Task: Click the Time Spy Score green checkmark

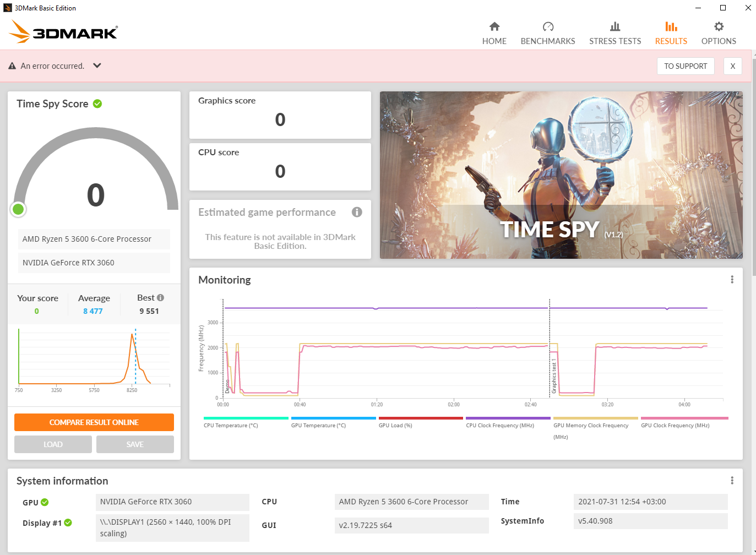Action: [x=97, y=104]
